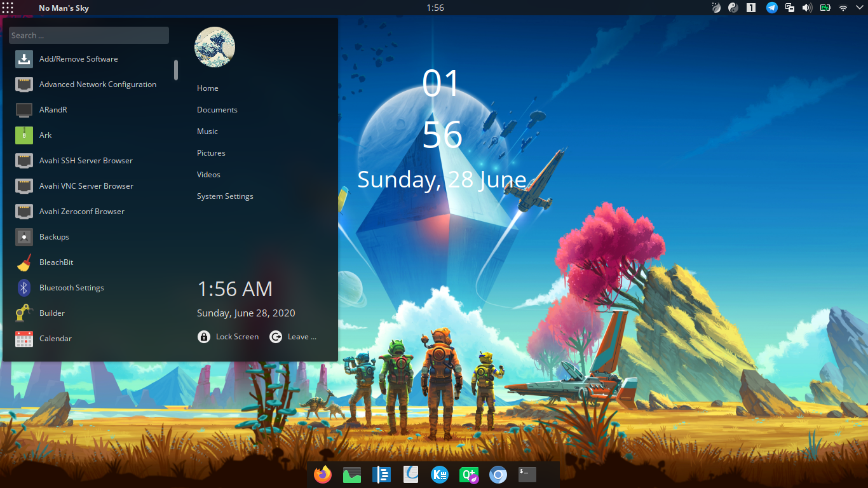868x488 pixels.
Task: Click the Add/Remove Software icon
Action: click(24, 59)
